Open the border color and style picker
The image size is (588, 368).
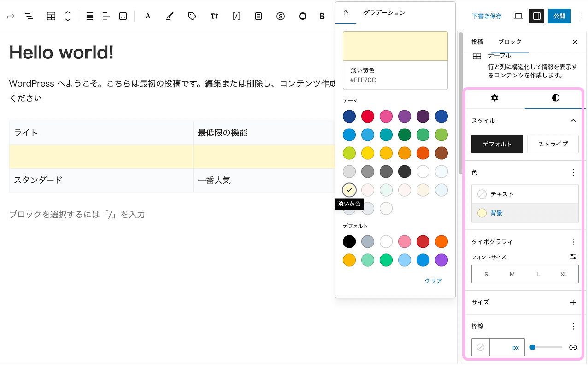pyautogui.click(x=481, y=347)
